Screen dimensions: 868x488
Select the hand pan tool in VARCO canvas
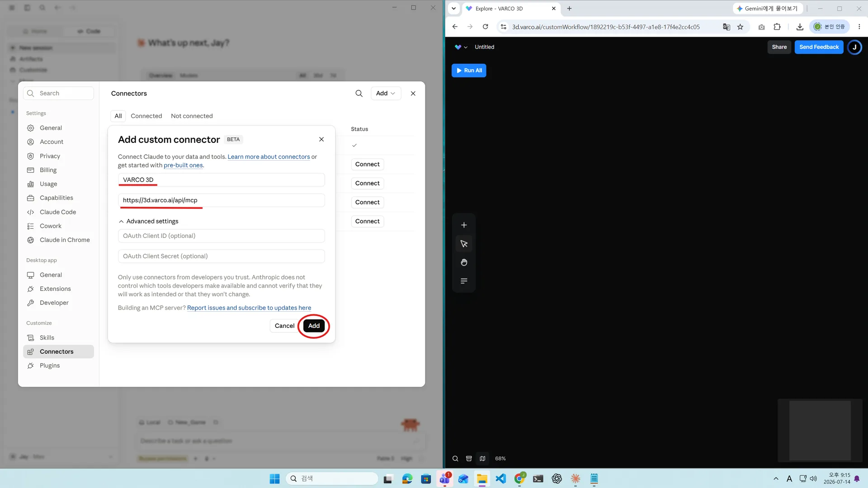[464, 262]
